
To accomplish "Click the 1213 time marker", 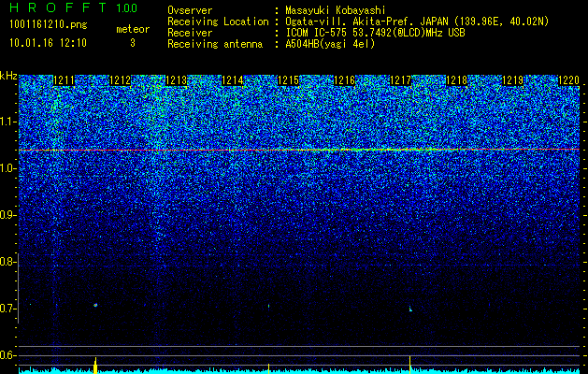I will 177,80.
